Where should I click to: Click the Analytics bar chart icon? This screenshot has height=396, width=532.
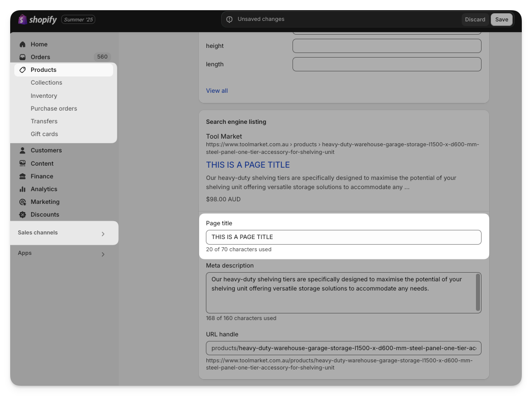(x=22, y=189)
